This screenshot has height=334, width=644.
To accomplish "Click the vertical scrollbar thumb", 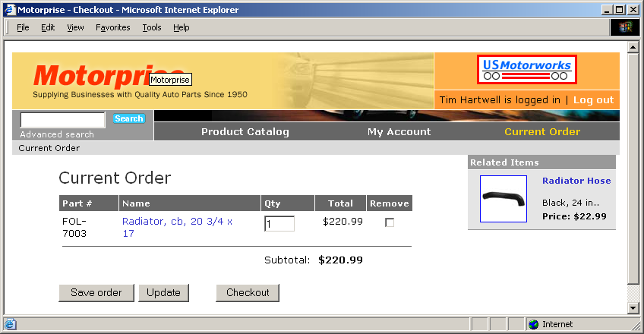I will pyautogui.click(x=633, y=168).
